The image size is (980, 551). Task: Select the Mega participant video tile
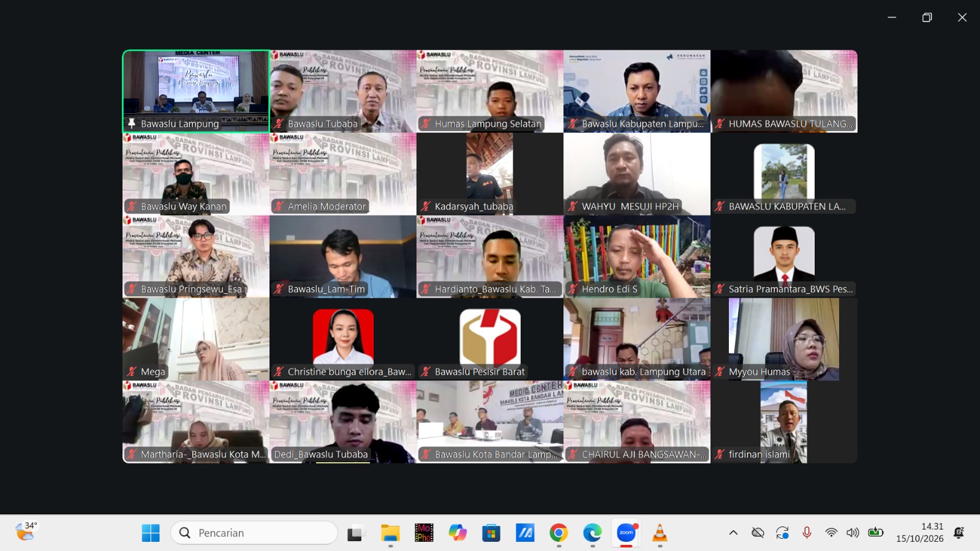(x=196, y=339)
